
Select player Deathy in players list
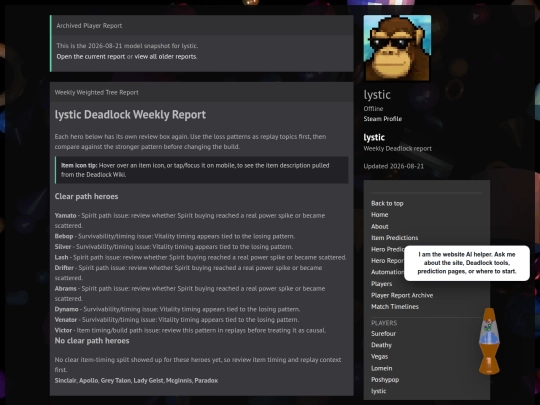(x=381, y=345)
